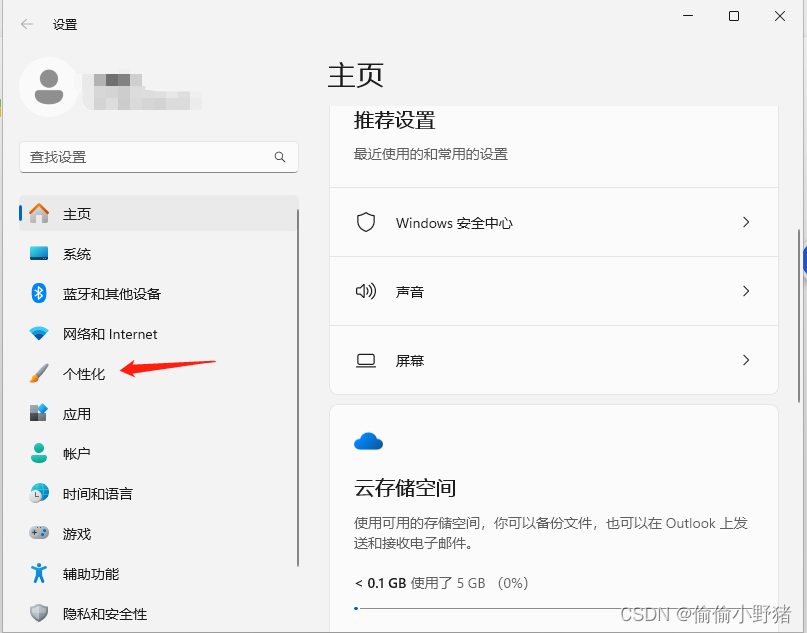Click the 查找设置 search field
Screen dimensions: 807x633
coord(159,157)
